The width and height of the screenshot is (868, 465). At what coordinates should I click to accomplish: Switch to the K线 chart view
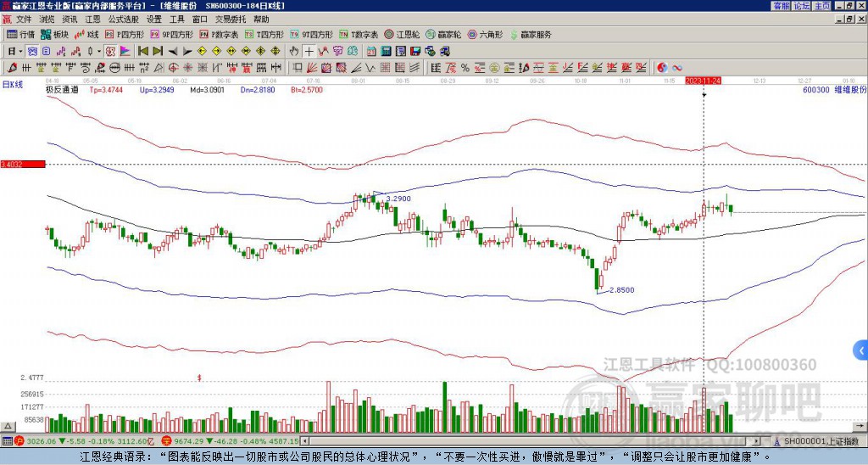86,34
